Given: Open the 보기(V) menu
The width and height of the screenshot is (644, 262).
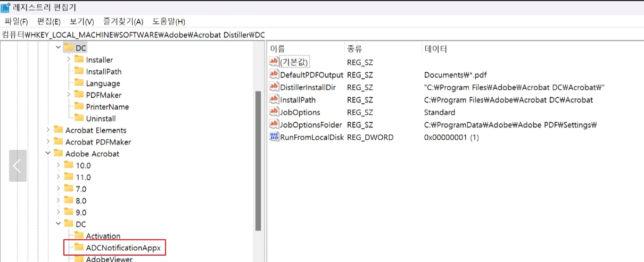Looking at the screenshot, I should coord(81,21).
